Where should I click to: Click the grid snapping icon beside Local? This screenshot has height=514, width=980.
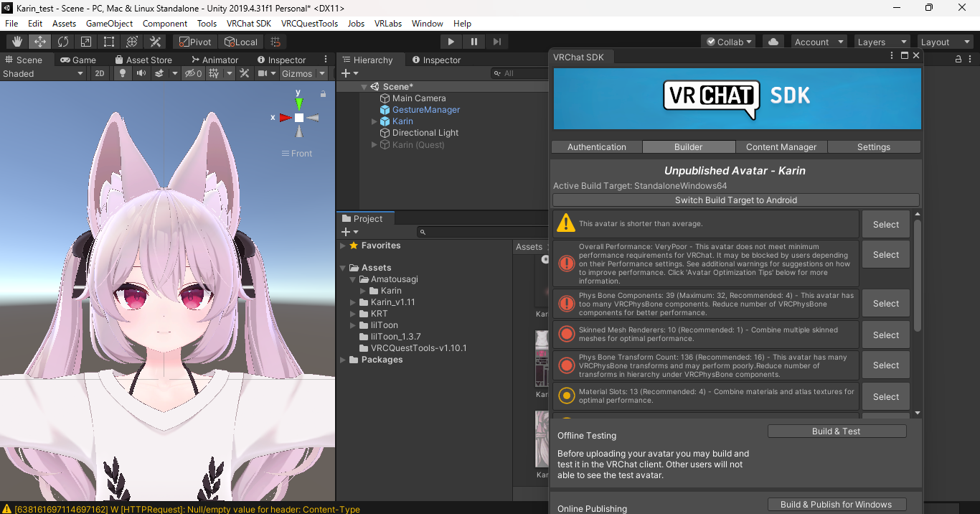coord(274,42)
